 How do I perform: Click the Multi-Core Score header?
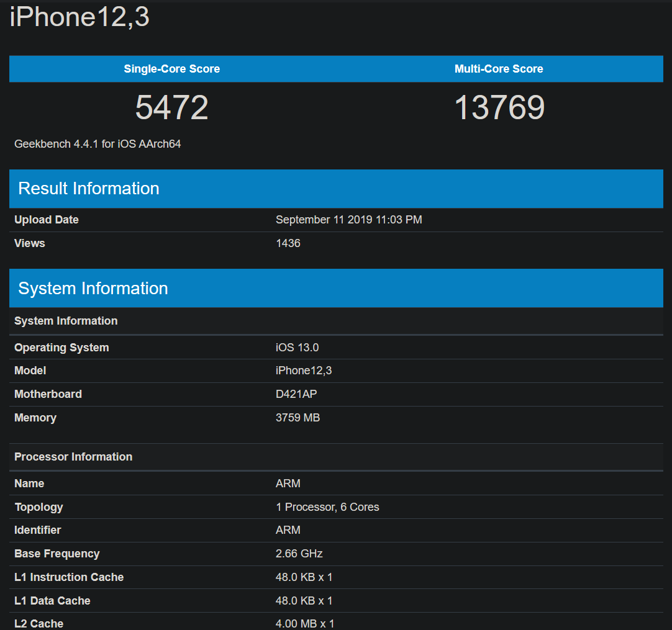pyautogui.click(x=499, y=69)
